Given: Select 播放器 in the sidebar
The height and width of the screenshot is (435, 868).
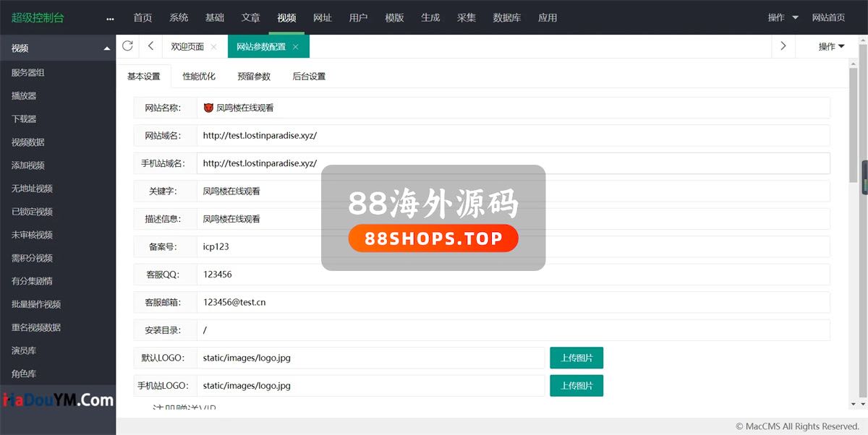Looking at the screenshot, I should pos(24,95).
